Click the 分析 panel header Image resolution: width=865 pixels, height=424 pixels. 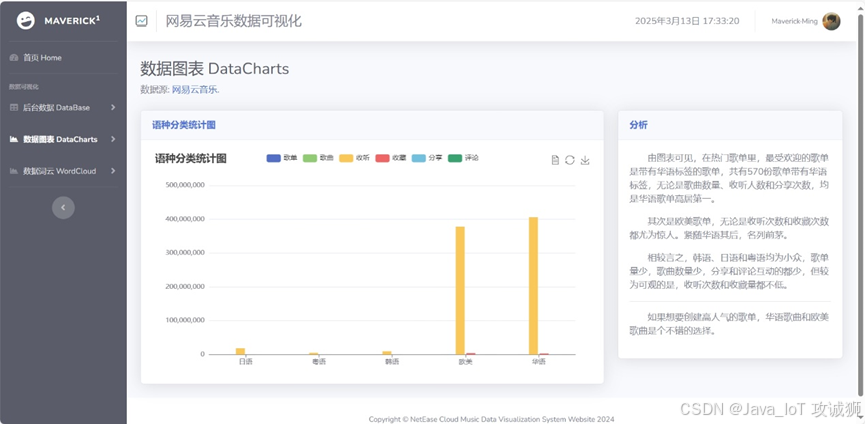(x=730, y=125)
